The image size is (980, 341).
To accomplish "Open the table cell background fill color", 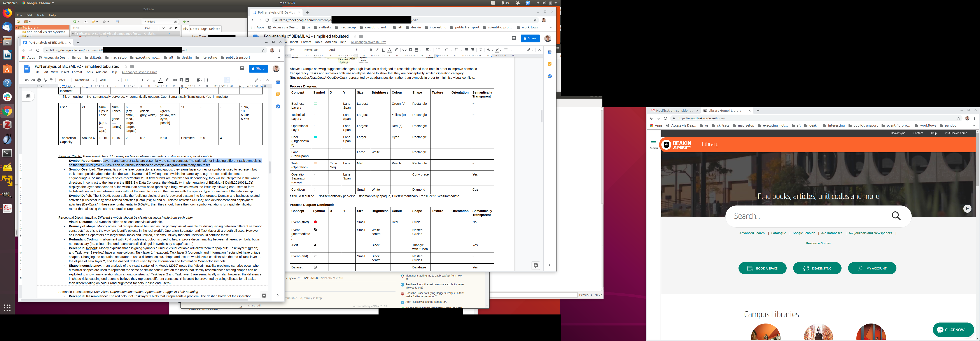I will pos(489,50).
